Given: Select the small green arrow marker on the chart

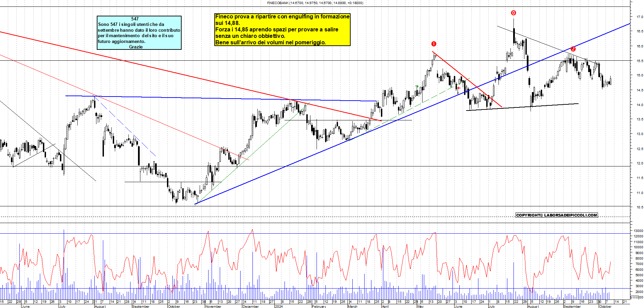Looking at the screenshot, I should (417, 86).
